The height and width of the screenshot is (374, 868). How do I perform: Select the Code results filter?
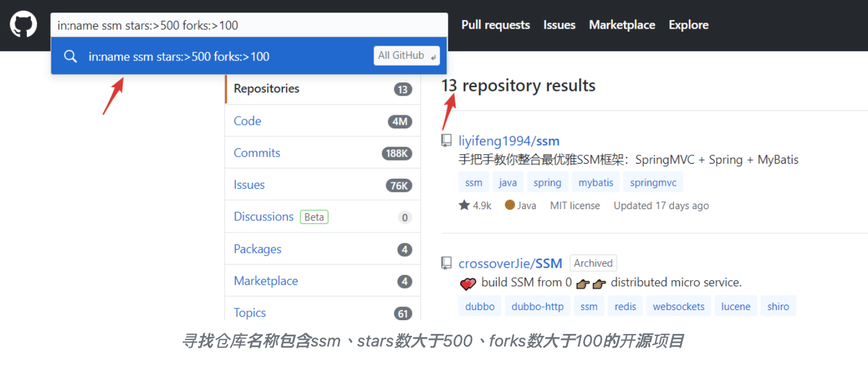pos(323,121)
